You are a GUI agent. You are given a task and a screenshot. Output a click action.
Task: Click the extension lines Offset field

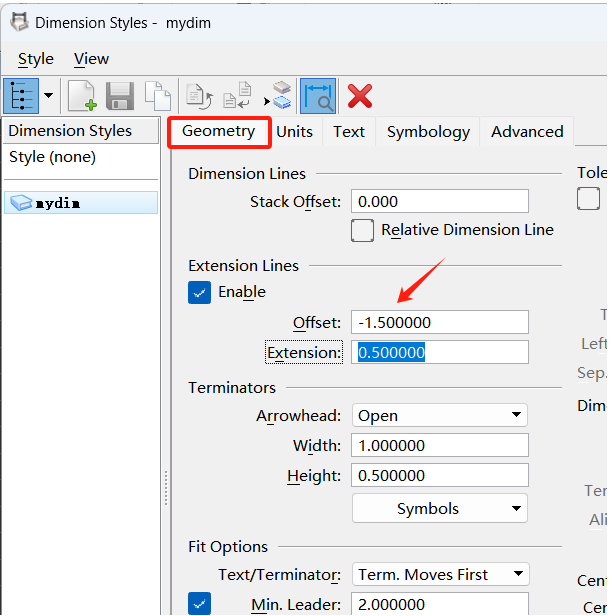(440, 323)
